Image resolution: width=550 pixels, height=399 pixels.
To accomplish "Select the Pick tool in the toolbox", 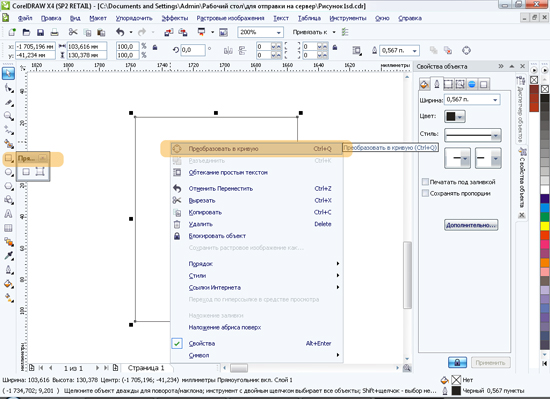I will [x=9, y=73].
